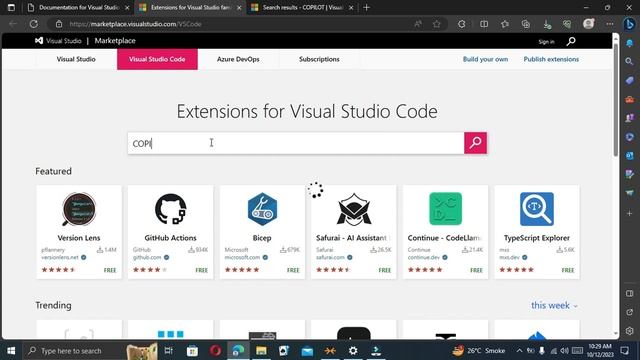Open the sidebar shopping tag icon

point(629,80)
